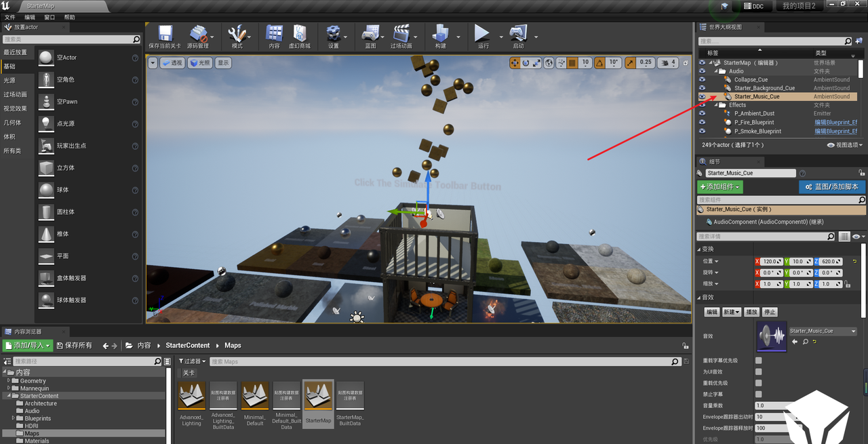This screenshot has height=444, width=868.
Task: Open the Marketplace (虚幻商城) toolbar icon
Action: pos(300,35)
